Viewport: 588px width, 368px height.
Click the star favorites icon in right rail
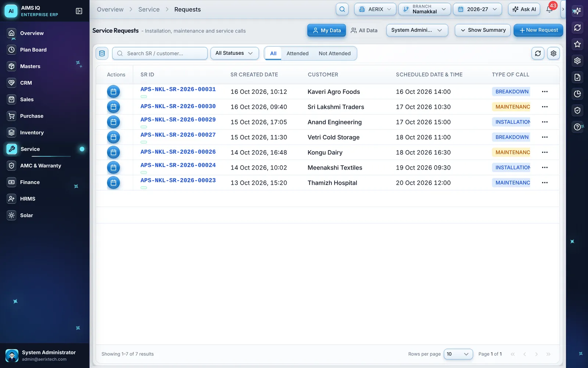[577, 44]
